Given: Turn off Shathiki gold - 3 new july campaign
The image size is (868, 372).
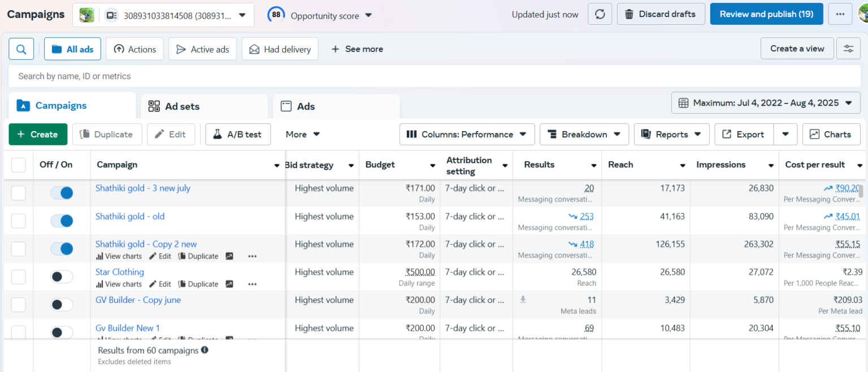Looking at the screenshot, I should (x=62, y=193).
